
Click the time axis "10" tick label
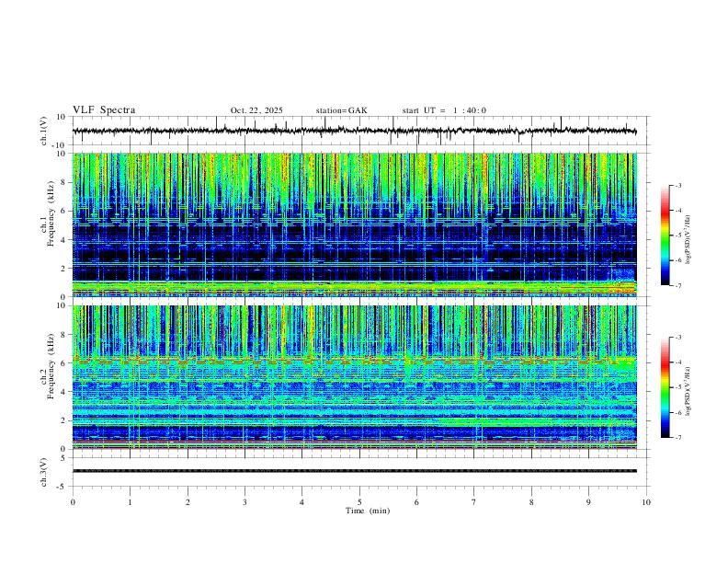(646, 502)
